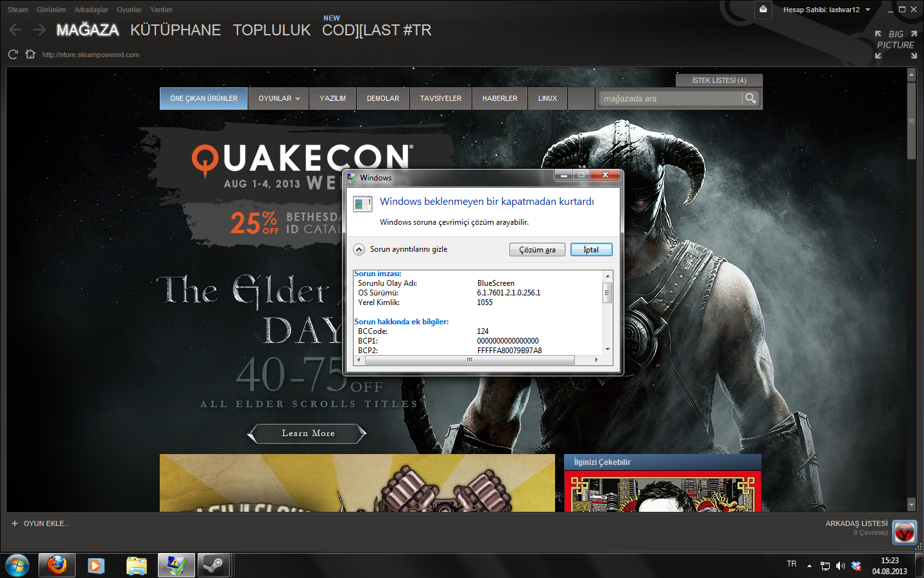The width and height of the screenshot is (924, 578).
Task: Select the Yazılım store tab
Action: pos(332,98)
